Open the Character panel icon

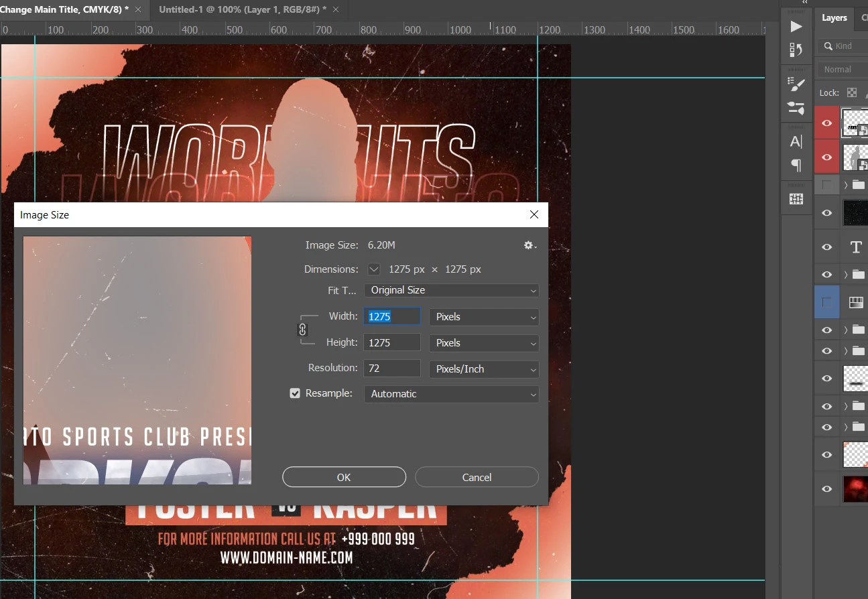coord(796,141)
